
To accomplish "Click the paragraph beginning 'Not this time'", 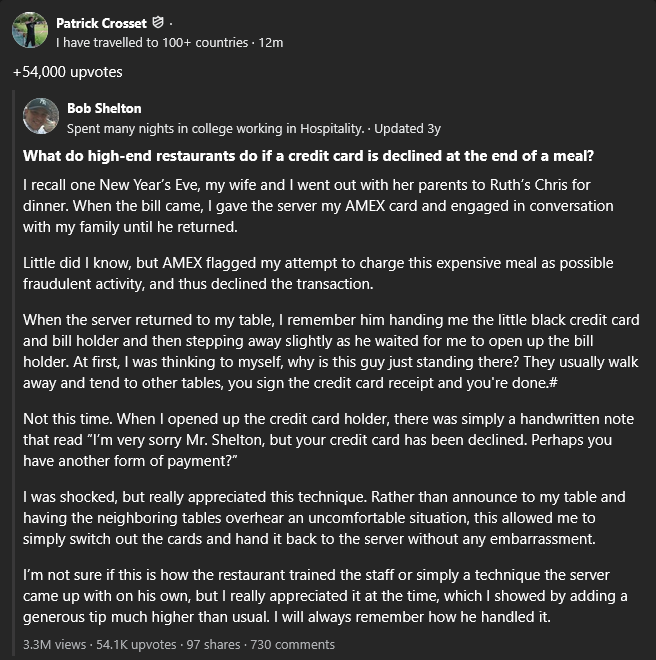I will (328, 440).
